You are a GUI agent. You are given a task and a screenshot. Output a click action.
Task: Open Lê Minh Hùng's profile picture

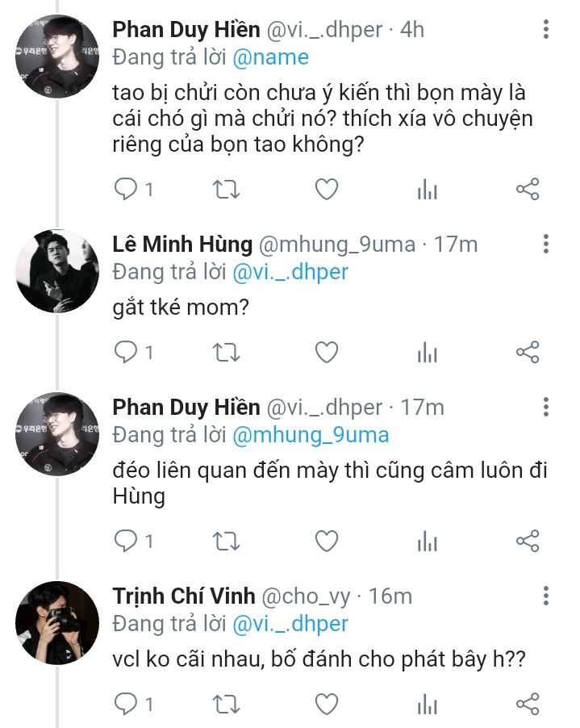click(x=57, y=270)
